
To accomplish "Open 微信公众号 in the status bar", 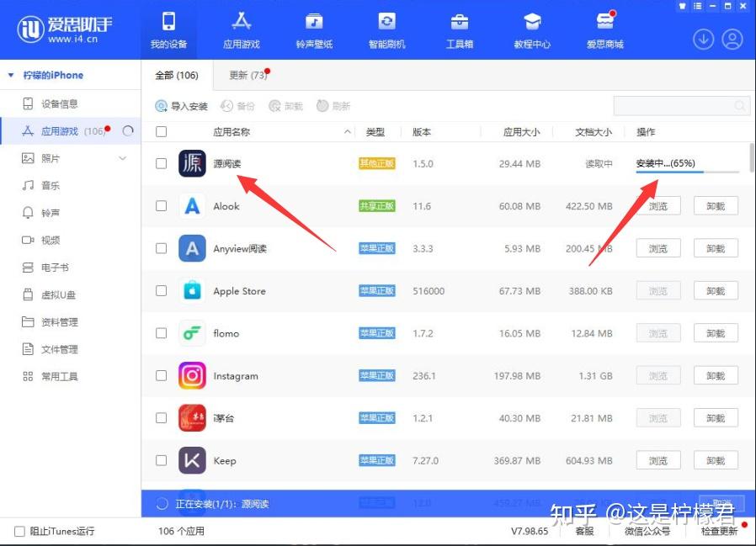I will point(647,531).
